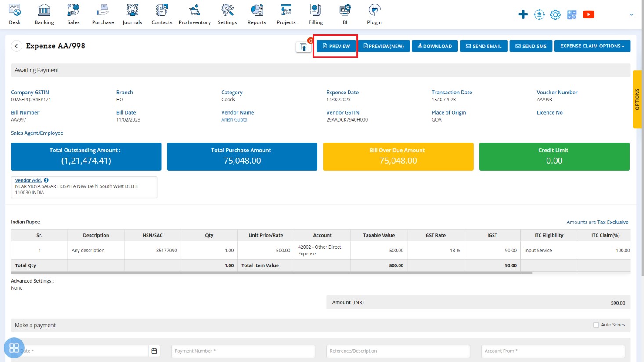Viewport: 644px width, 362px height.
Task: Toggle the Auto Series checkbox
Action: coord(596,325)
